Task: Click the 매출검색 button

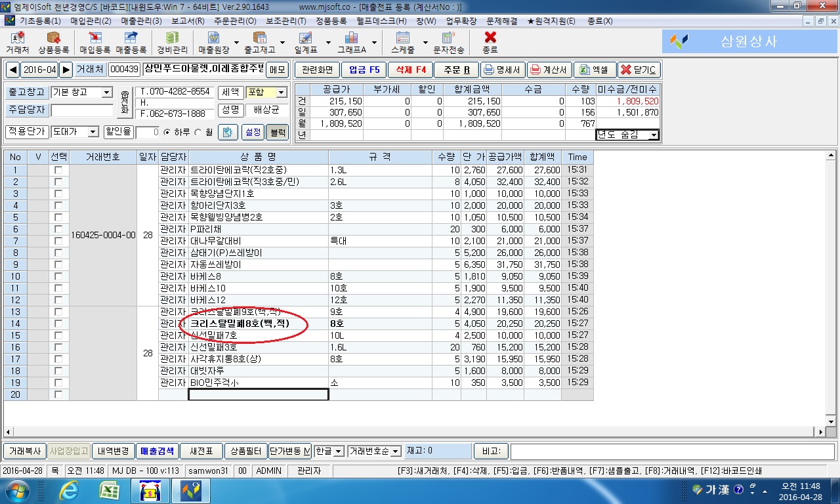Action: click(x=157, y=451)
